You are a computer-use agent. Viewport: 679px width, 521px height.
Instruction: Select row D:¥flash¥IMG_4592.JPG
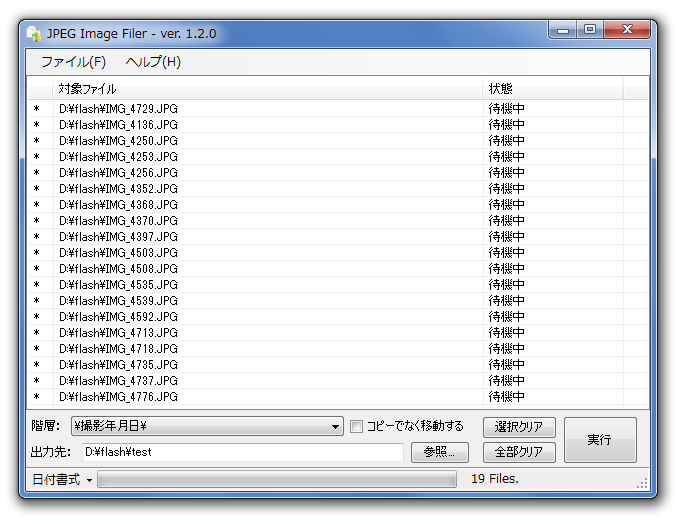tap(338, 317)
